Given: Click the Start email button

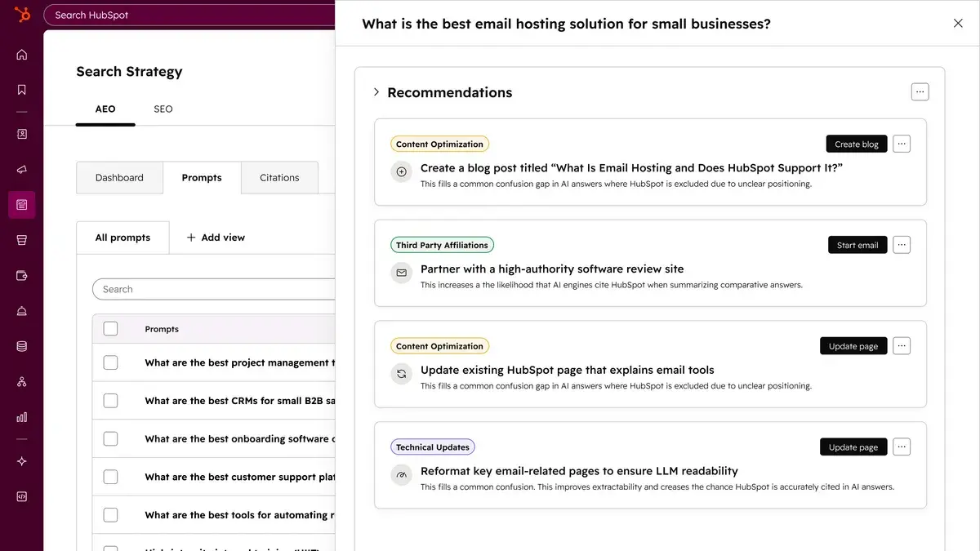Looking at the screenshot, I should 857,244.
